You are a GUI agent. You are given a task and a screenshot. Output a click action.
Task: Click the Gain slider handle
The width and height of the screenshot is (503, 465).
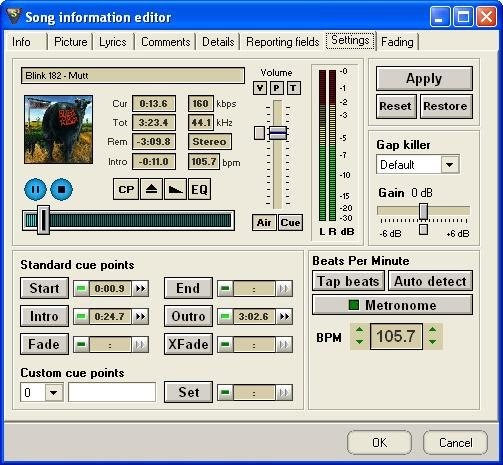click(423, 211)
